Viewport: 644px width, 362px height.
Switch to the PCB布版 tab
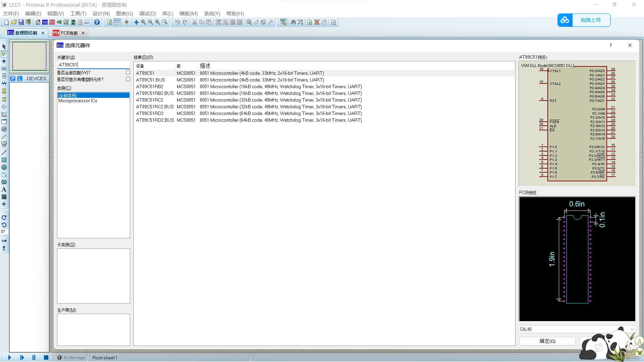[x=69, y=33]
